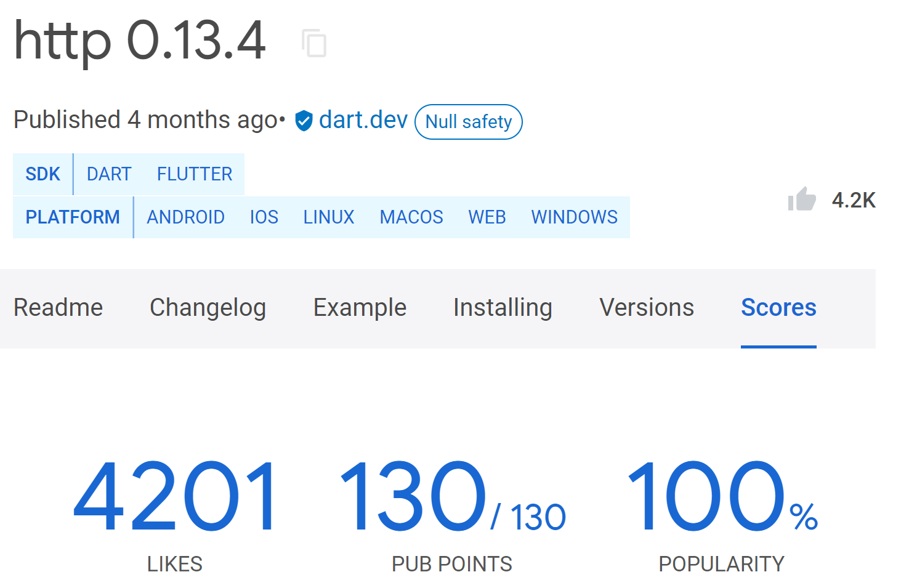Select the Scores tab
Screen dimensions: 909x588
point(778,308)
